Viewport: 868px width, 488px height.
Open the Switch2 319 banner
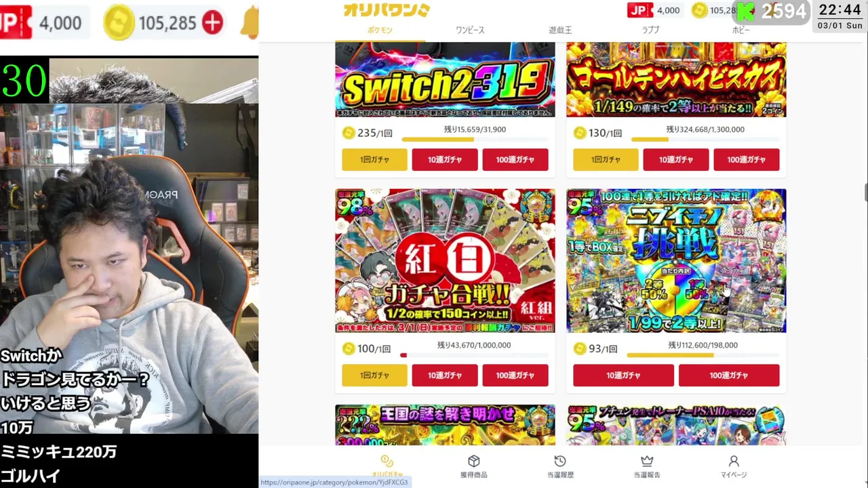445,79
